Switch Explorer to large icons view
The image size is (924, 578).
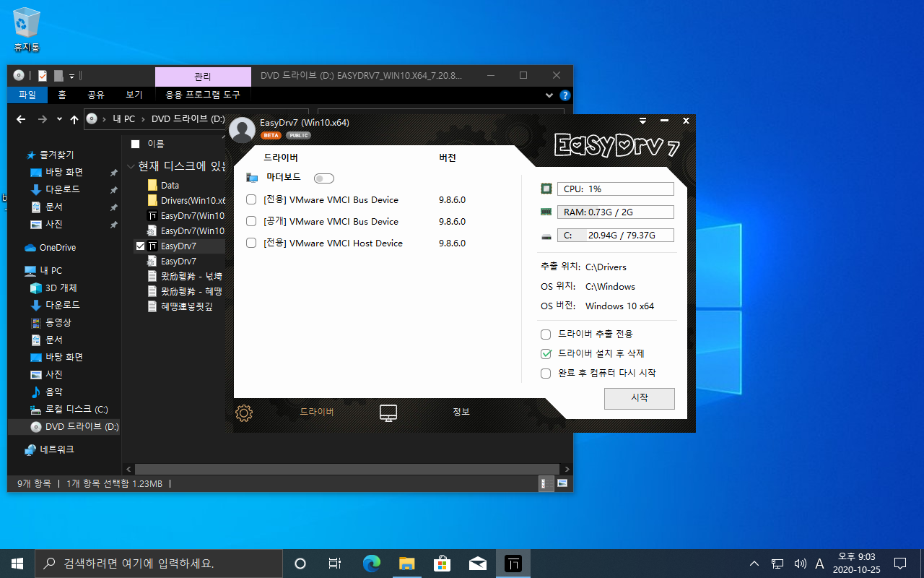562,483
